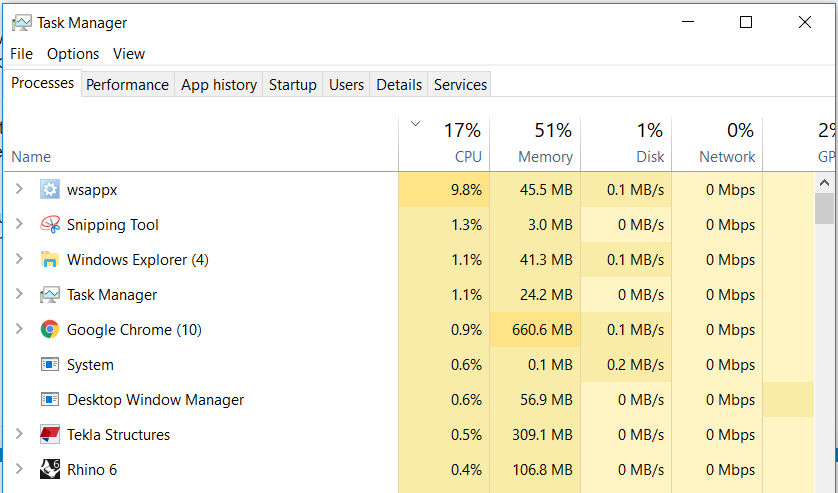Click the Windows Explorer folder icon
The image size is (838, 493).
point(50,259)
